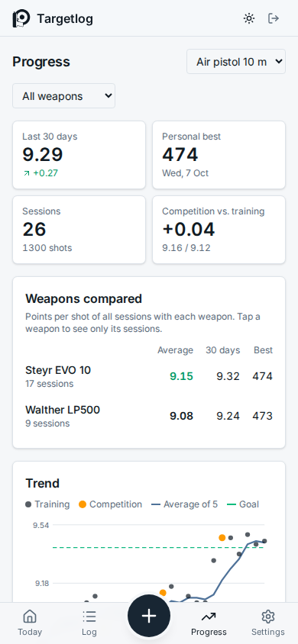Open the Air pistol 10 m dropdown
The height and width of the screenshot is (644, 298).
236,62
